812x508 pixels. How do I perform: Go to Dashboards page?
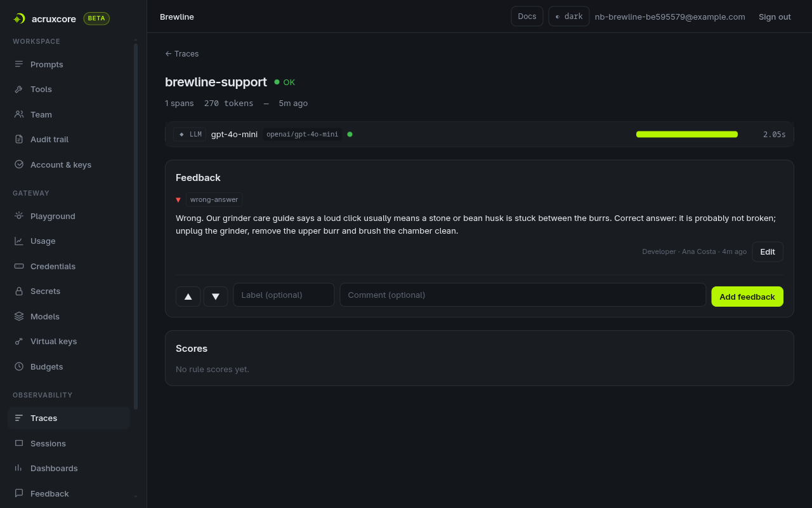click(x=69, y=468)
